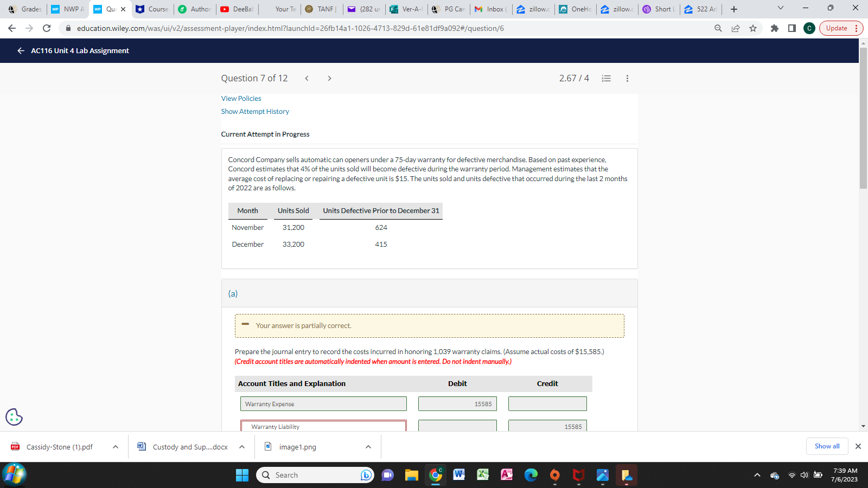The image size is (868, 488).
Task: Bookmark this page with the star
Action: pyautogui.click(x=753, y=28)
